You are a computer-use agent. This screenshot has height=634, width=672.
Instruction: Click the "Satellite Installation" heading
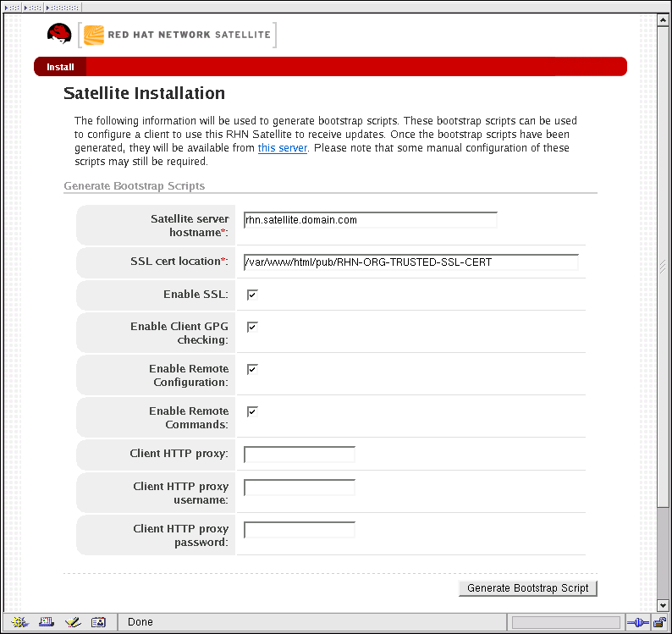(x=144, y=93)
